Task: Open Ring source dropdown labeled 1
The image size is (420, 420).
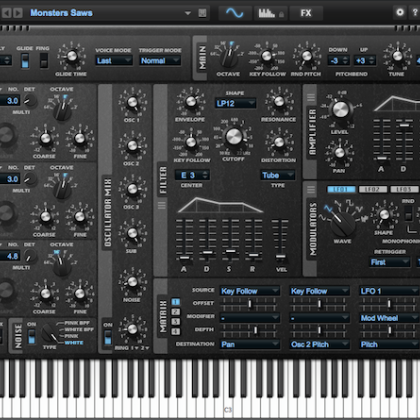Action: [x=134, y=348]
